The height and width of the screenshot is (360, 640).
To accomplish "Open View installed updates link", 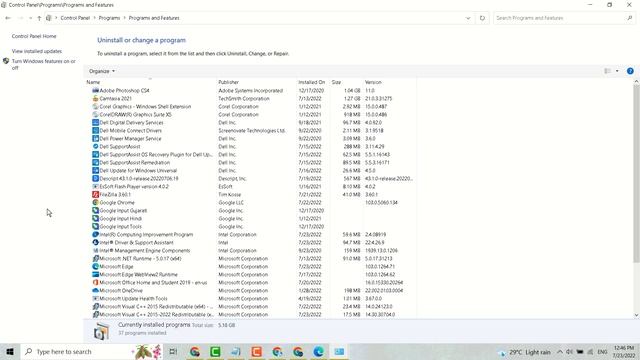I will 37,51.
